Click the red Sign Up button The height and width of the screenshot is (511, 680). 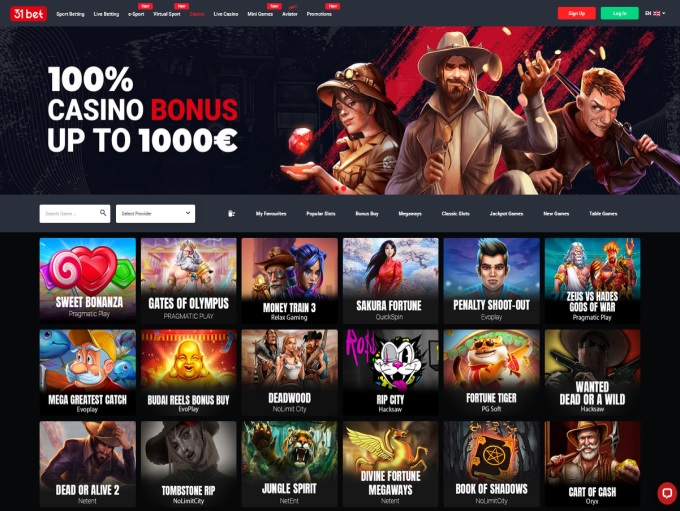point(576,13)
